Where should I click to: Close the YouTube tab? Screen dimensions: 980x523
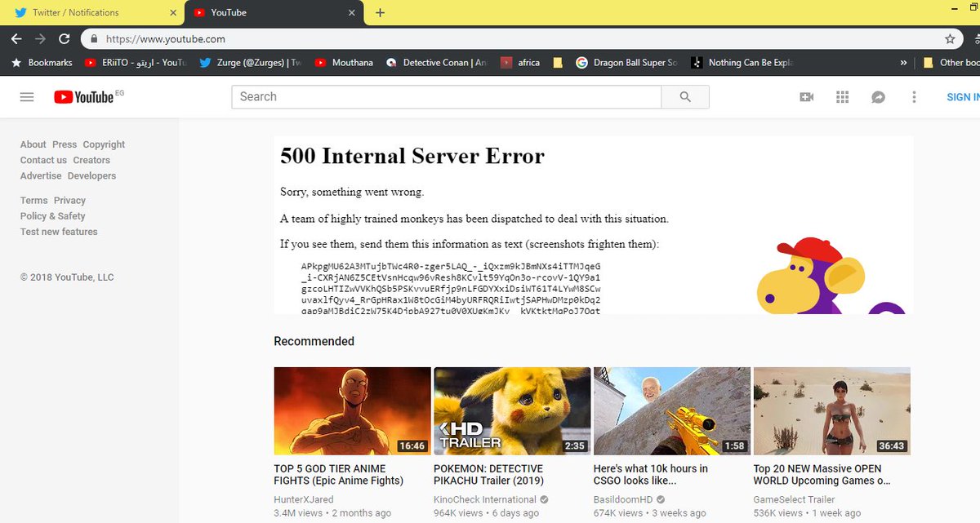pos(352,12)
